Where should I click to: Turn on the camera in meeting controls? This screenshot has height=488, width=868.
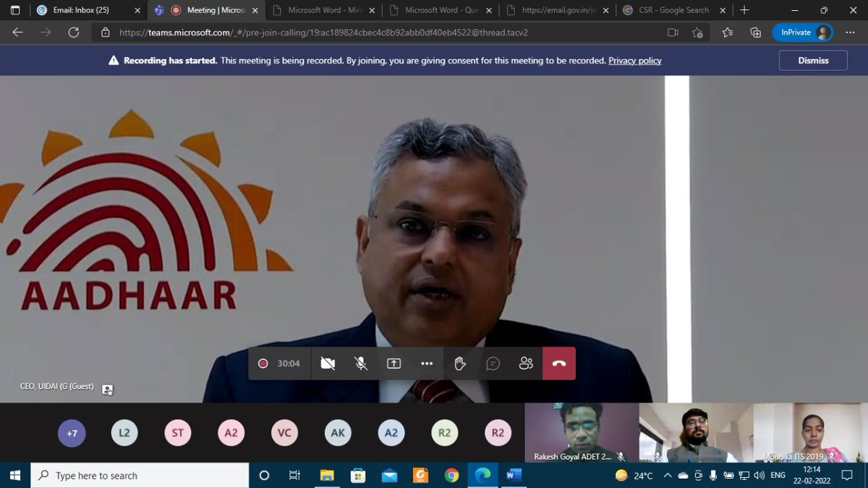click(328, 363)
